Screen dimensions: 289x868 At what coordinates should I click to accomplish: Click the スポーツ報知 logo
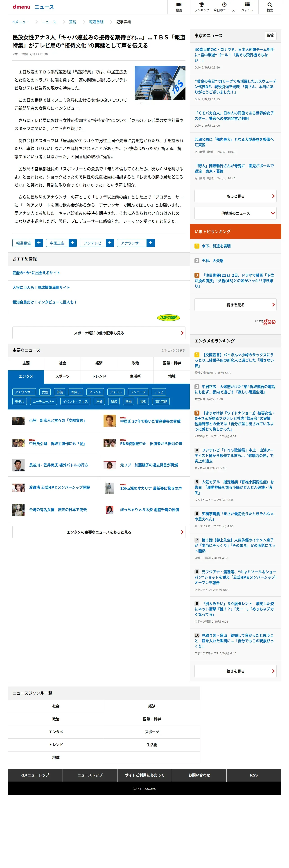[x=169, y=318]
